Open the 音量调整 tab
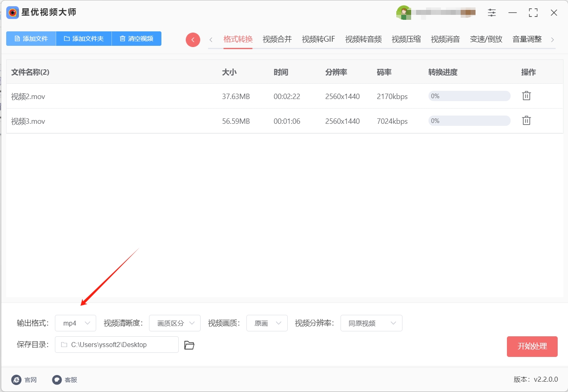Viewport: 568px width, 392px height. [527, 39]
